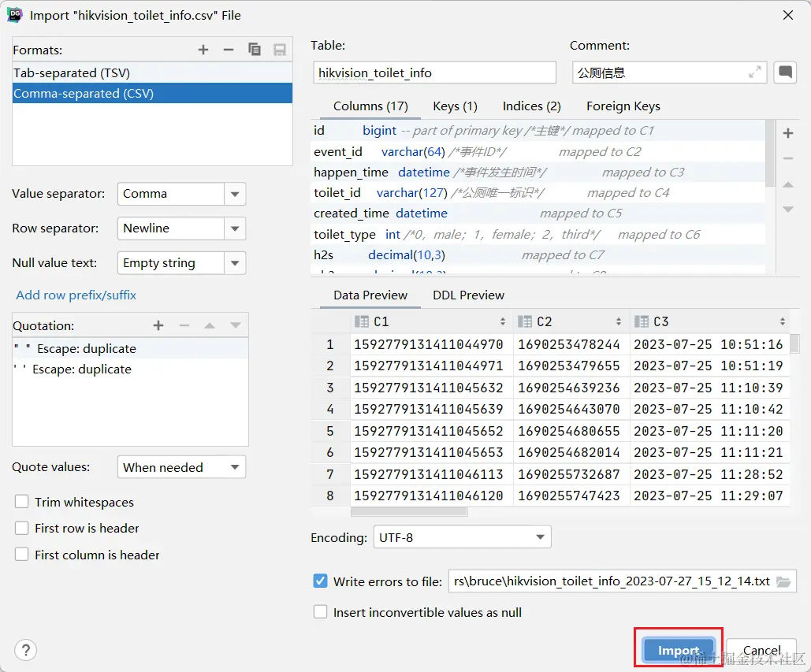Close the Import dialog
The height and width of the screenshot is (672, 811).
click(x=787, y=15)
